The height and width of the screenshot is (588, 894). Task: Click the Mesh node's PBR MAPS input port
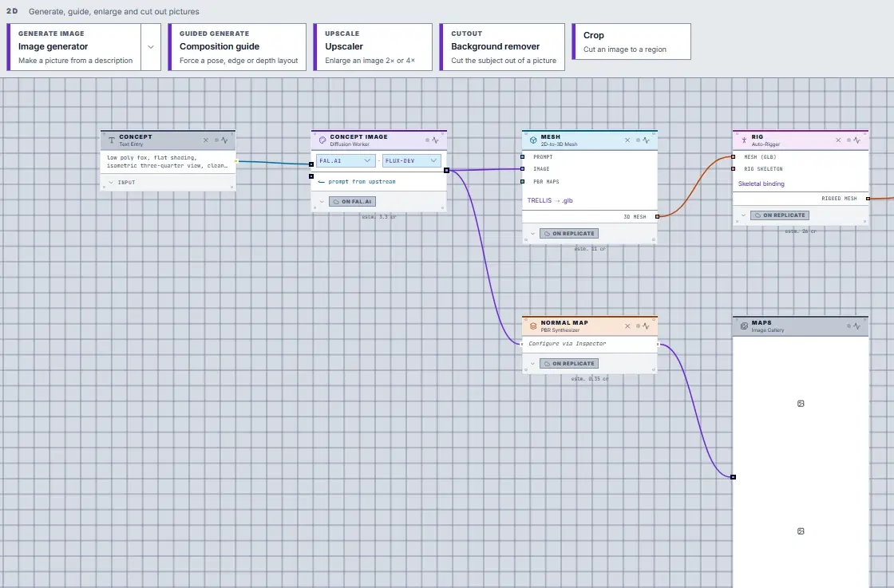tap(522, 182)
